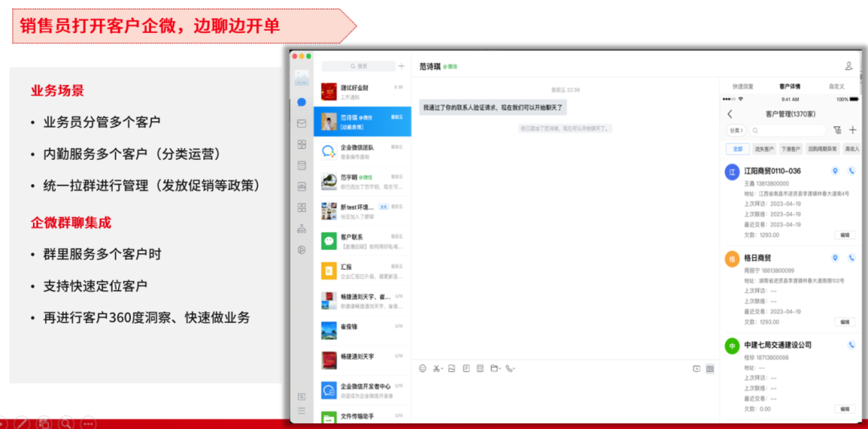Screen dimensions: 868x429
Task: Open the screenshot scissors tool
Action: (438, 368)
